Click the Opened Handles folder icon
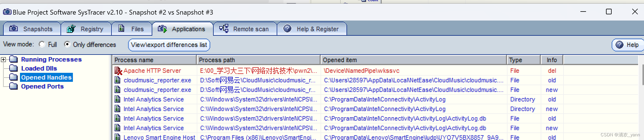The width and height of the screenshot is (644, 140). point(14,77)
